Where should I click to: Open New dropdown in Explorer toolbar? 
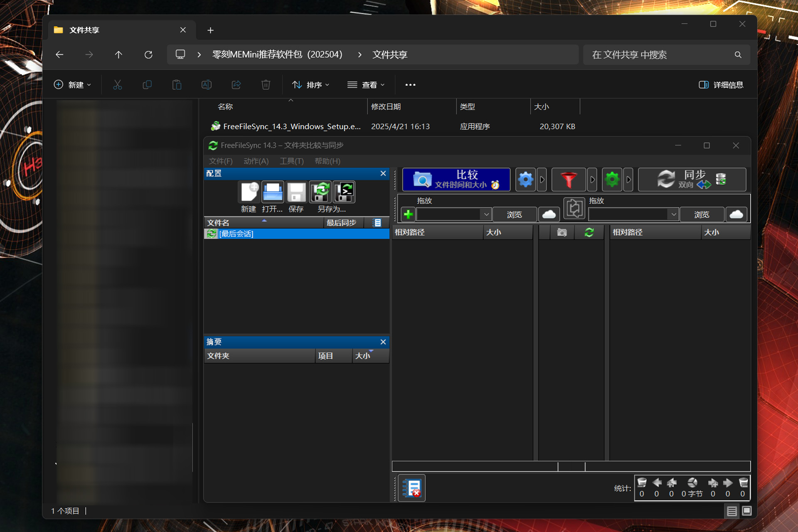pyautogui.click(x=72, y=85)
